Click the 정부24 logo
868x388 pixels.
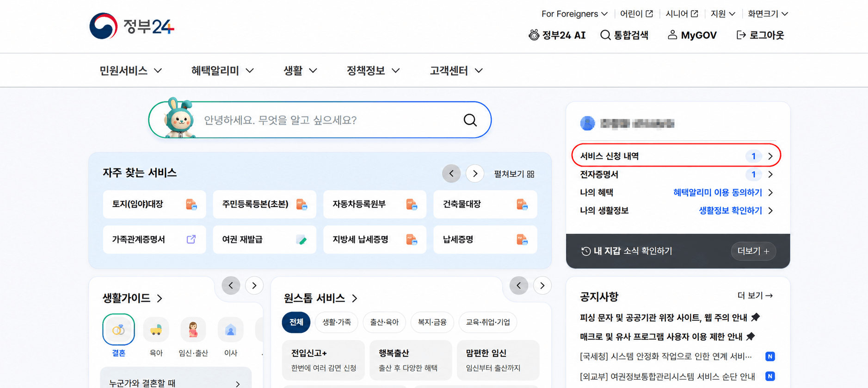pos(132,26)
